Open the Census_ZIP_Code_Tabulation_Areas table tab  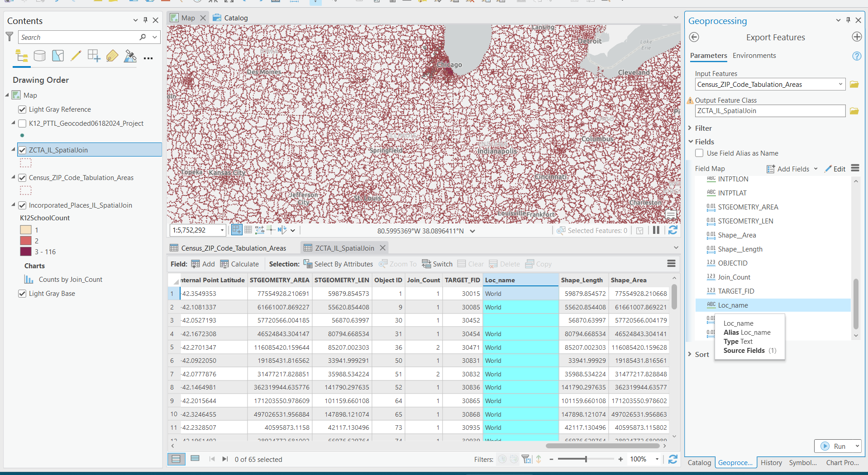(x=233, y=248)
